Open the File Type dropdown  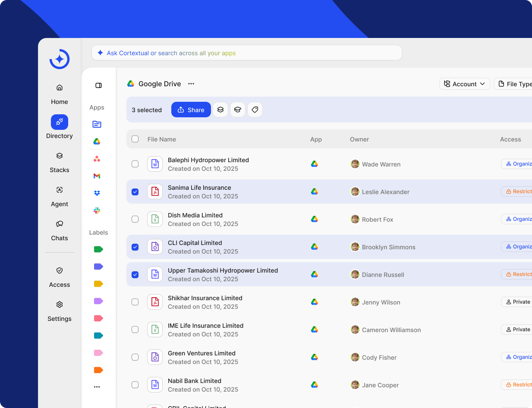coord(515,84)
